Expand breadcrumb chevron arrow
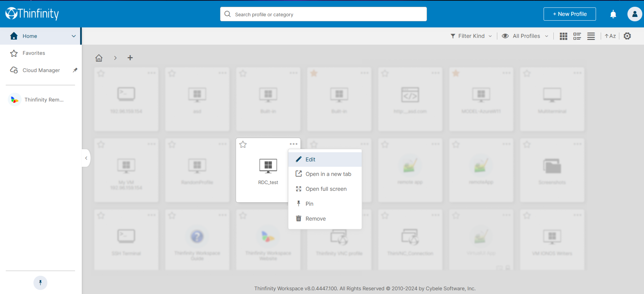 [x=115, y=58]
